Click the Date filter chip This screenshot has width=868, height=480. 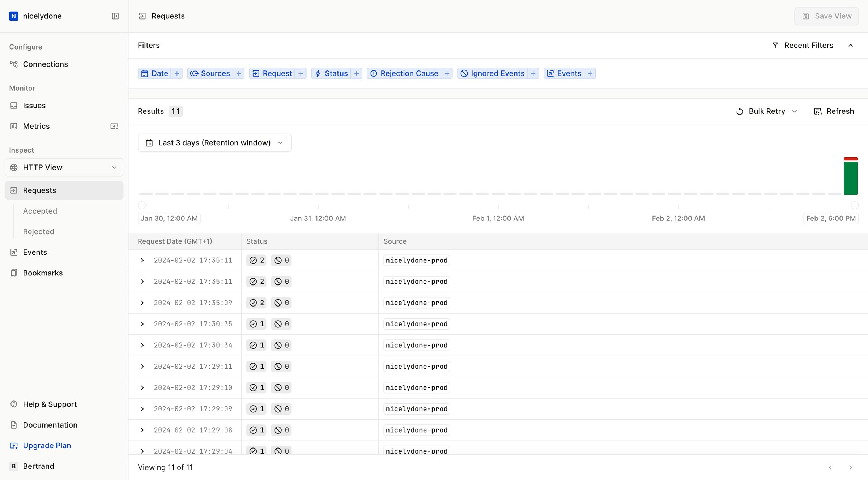tap(155, 73)
